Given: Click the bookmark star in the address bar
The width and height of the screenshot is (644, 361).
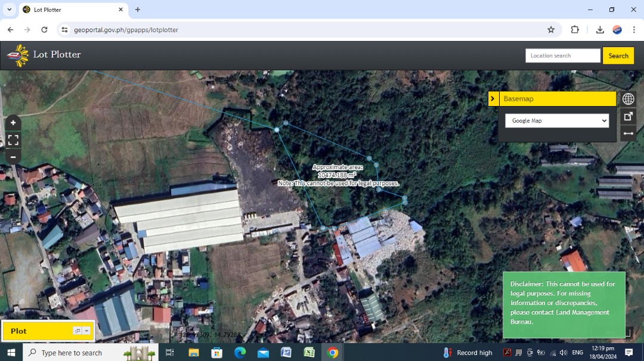Looking at the screenshot, I should click(551, 29).
